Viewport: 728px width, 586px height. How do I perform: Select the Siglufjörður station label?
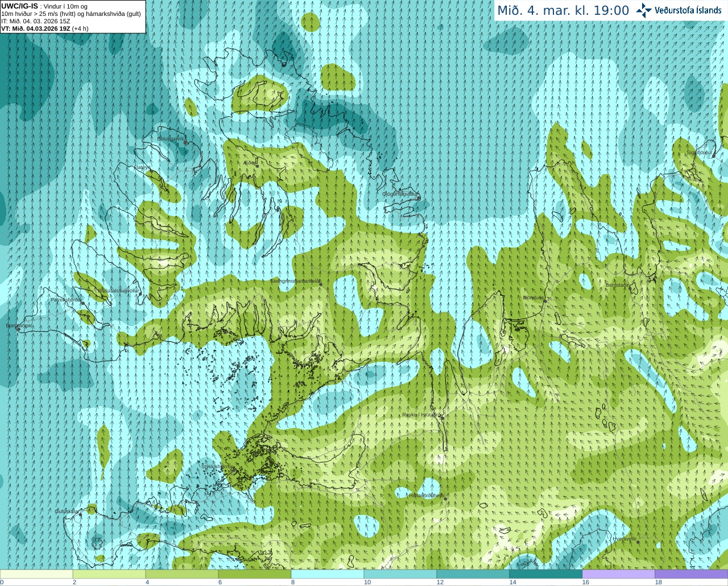[700, 152]
